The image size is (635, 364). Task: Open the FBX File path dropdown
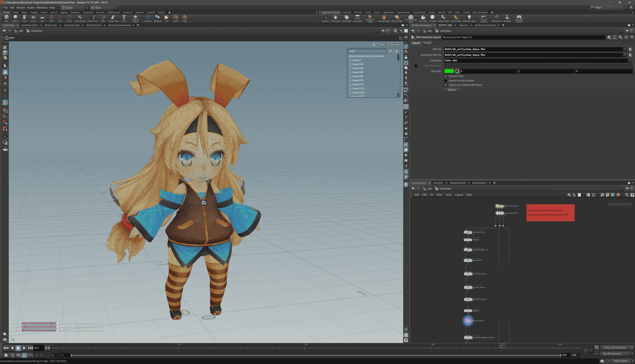click(x=625, y=49)
